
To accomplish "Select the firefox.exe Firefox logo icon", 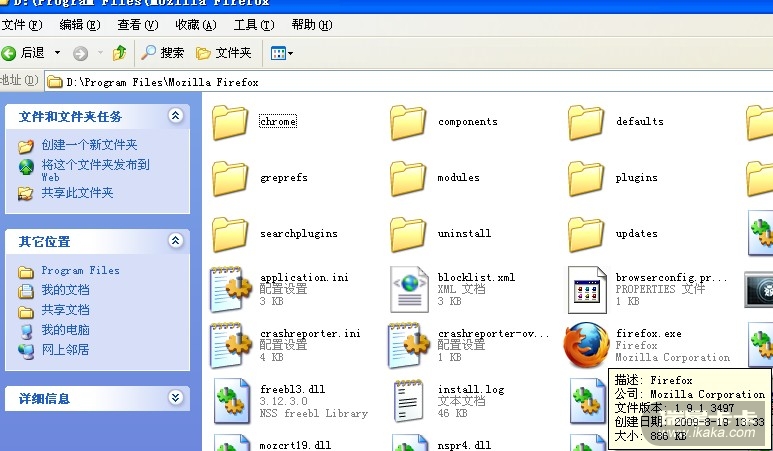I will 587,345.
